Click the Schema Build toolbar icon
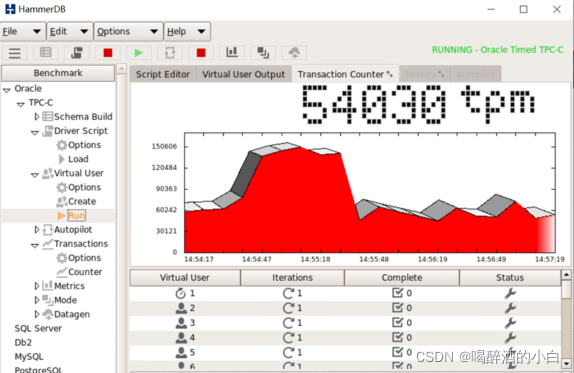Screen dimensions: 574x373 click(x=45, y=53)
